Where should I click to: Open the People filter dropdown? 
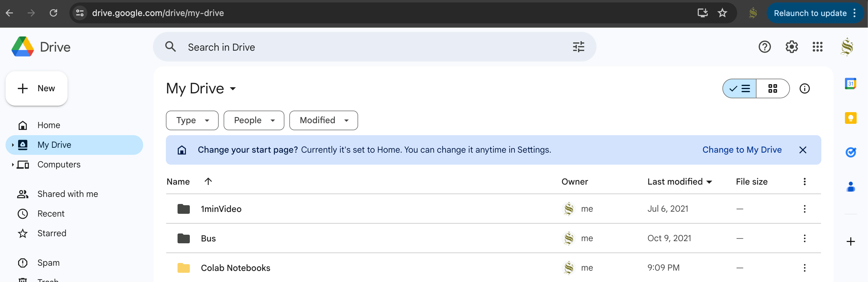[x=254, y=120]
